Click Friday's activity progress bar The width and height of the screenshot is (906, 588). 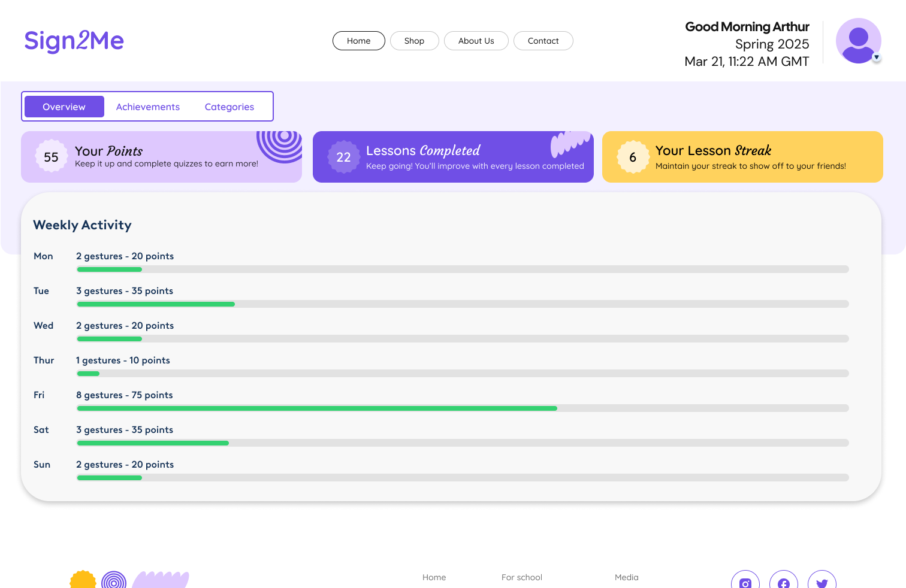click(x=463, y=408)
